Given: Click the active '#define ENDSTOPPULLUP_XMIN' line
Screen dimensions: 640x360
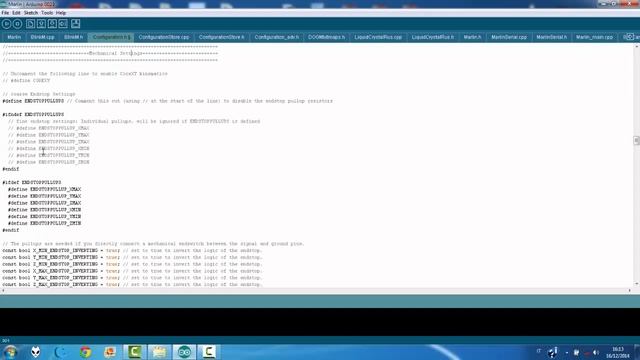Looking at the screenshot, I should coord(44,210).
